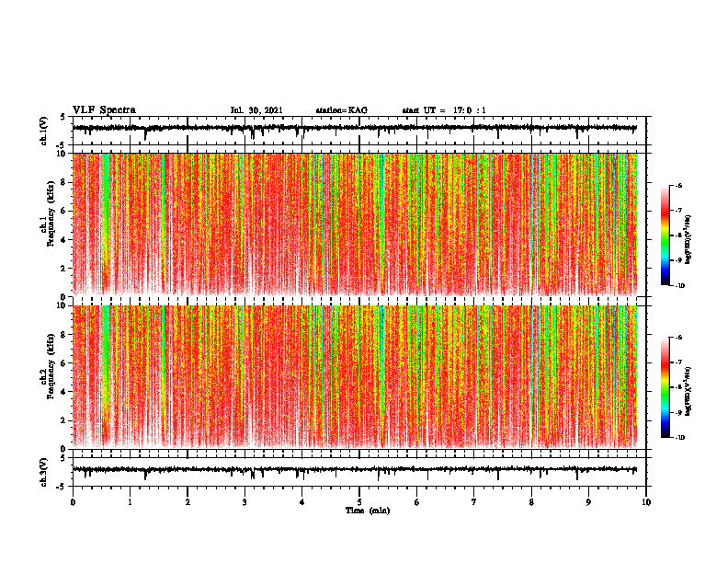Click the "5" tick on the time axis

pyautogui.click(x=359, y=502)
